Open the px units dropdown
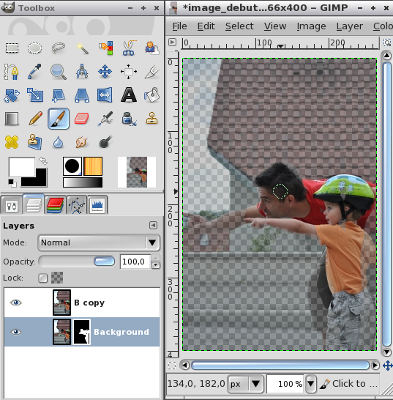Screen dimensions: 393x400 tap(246, 384)
